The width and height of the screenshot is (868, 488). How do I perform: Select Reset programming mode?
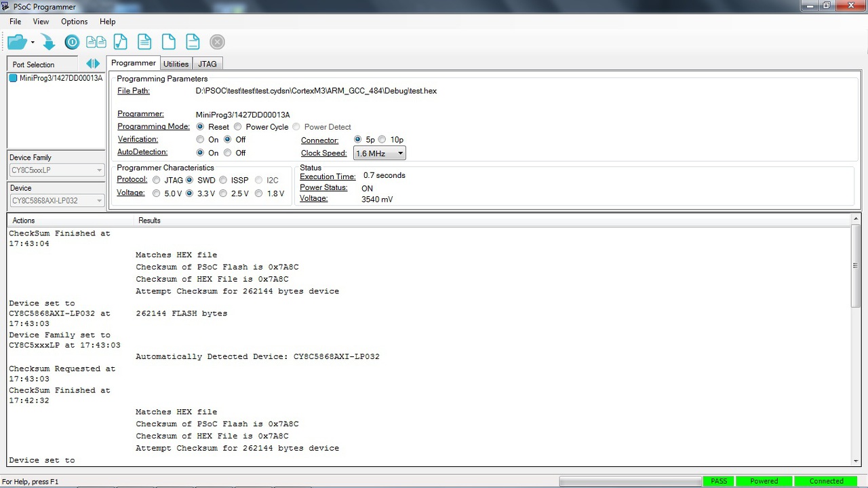click(200, 127)
